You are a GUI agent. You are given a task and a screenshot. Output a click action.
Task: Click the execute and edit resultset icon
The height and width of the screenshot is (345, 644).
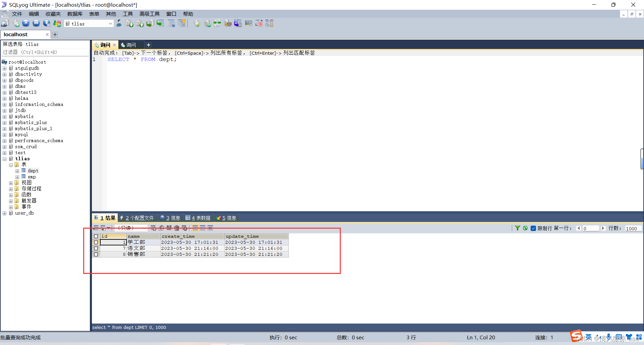[x=47, y=23]
